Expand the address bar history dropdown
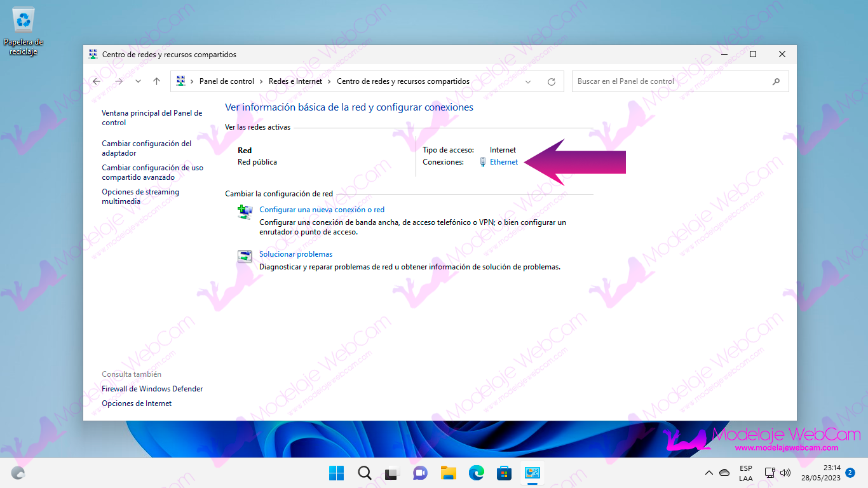This screenshot has height=488, width=868. tap(528, 81)
